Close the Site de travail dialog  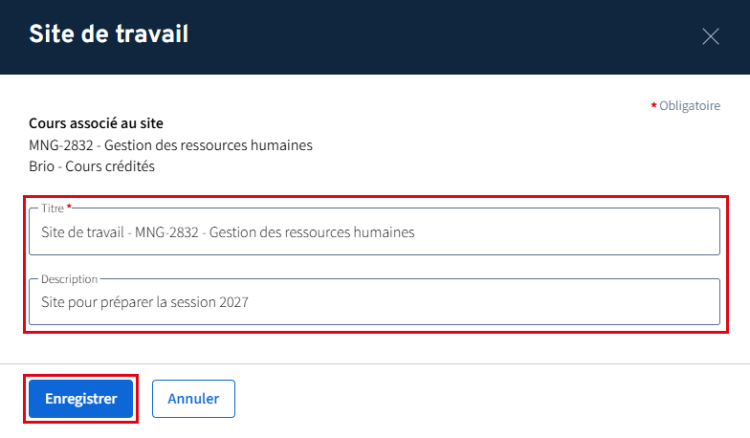[711, 37]
